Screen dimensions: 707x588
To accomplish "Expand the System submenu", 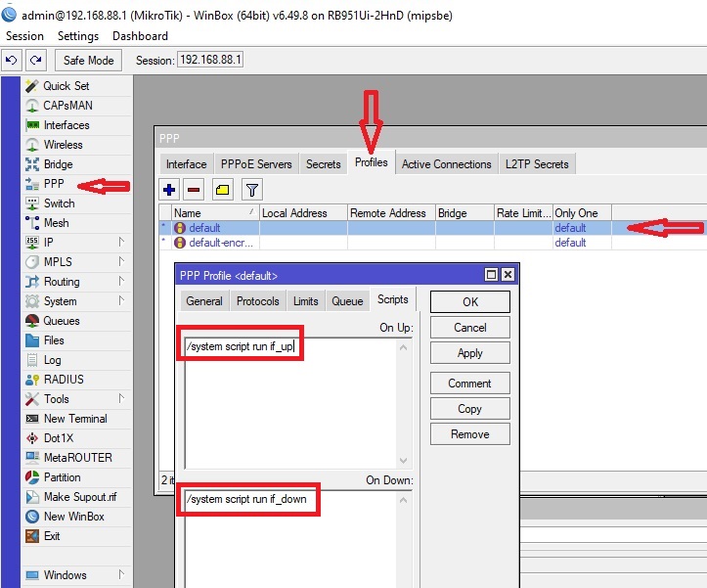I will [60, 301].
